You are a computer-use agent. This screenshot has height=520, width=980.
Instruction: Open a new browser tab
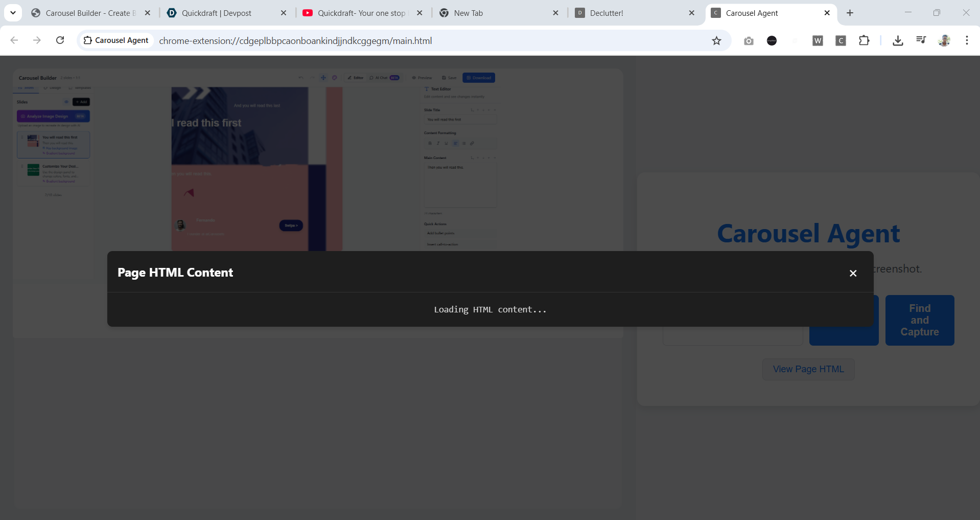[x=850, y=13]
